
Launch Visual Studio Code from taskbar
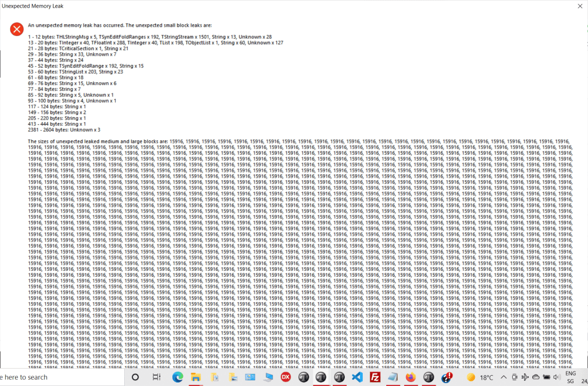[x=357, y=377]
